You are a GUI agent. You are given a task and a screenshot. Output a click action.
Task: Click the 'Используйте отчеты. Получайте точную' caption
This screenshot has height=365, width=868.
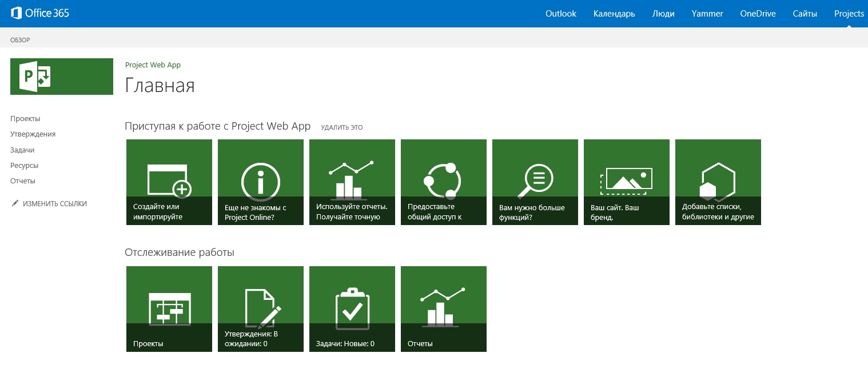tap(352, 212)
